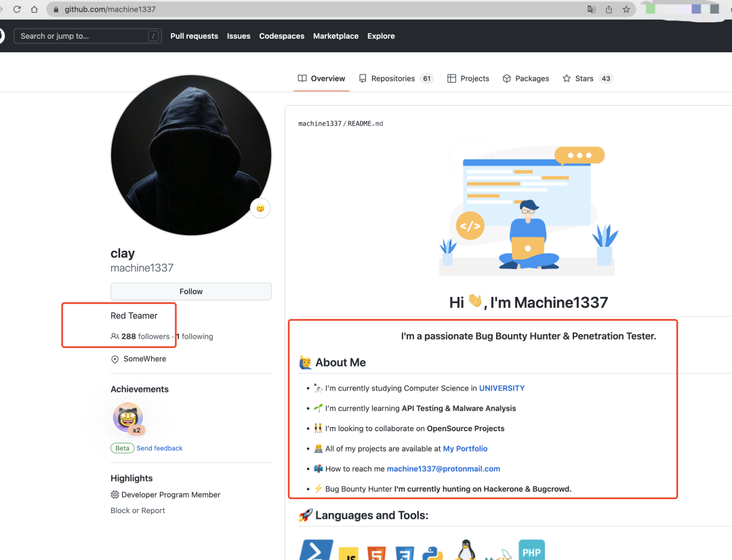This screenshot has width=732, height=560.
Task: Open Explore in the top navigation
Action: point(381,36)
